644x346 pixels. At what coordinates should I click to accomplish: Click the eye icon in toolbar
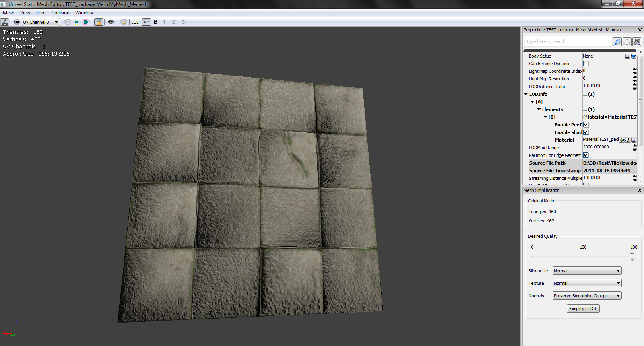pos(111,22)
